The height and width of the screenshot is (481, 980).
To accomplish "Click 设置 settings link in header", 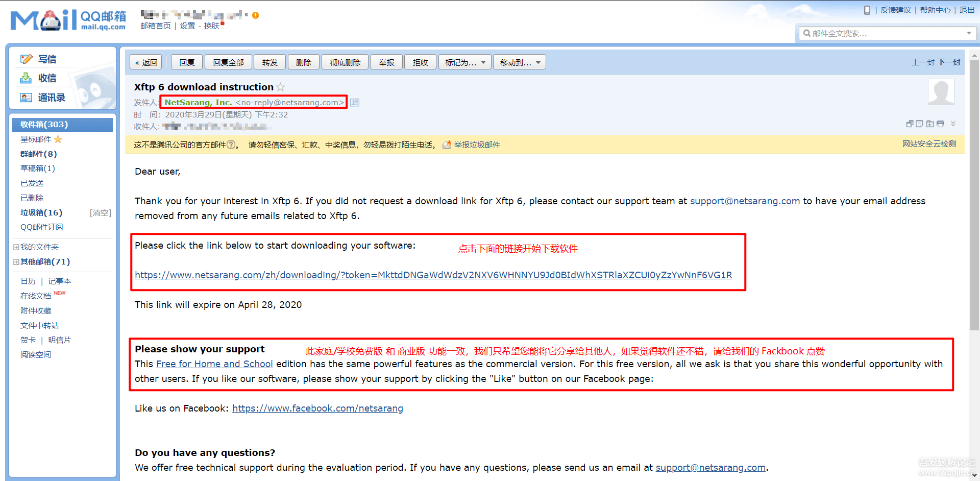I will (187, 26).
